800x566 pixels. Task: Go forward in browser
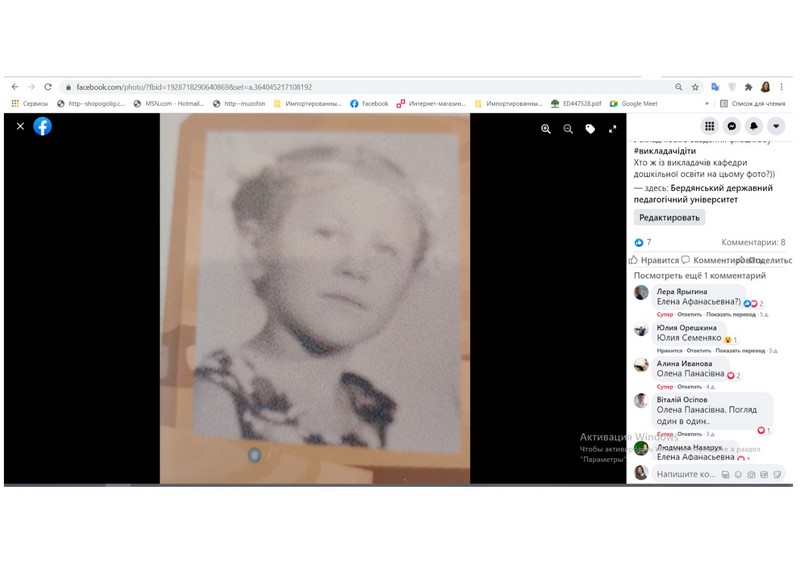point(31,87)
